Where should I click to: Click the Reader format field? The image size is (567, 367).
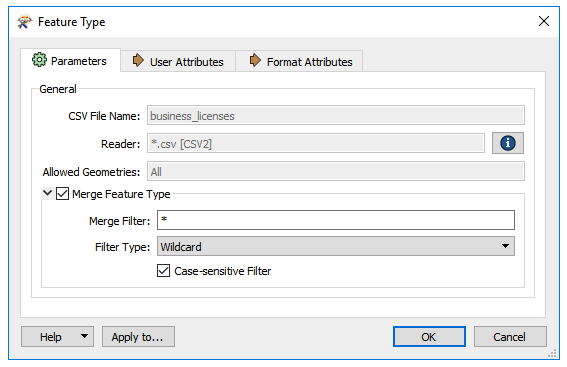pyautogui.click(x=316, y=144)
